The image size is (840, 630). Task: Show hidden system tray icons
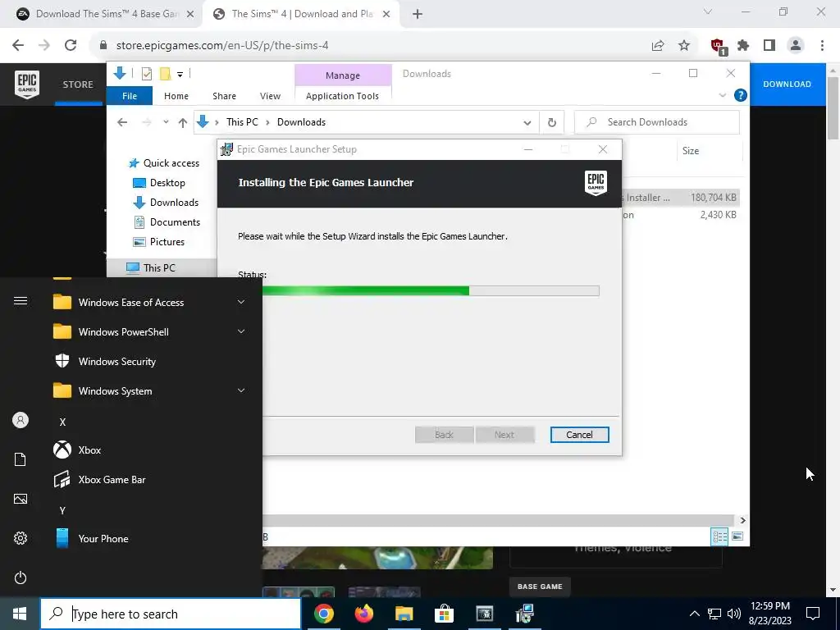click(694, 614)
